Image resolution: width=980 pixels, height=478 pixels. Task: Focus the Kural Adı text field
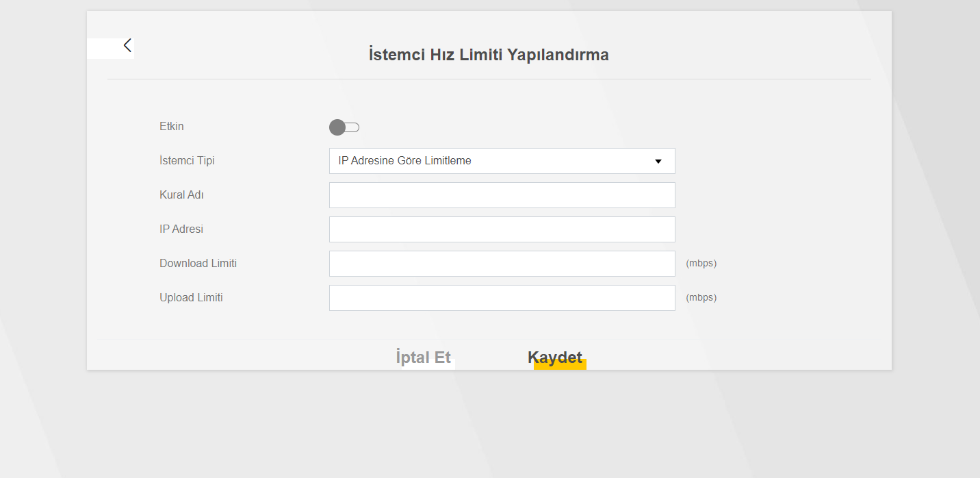pyautogui.click(x=502, y=195)
